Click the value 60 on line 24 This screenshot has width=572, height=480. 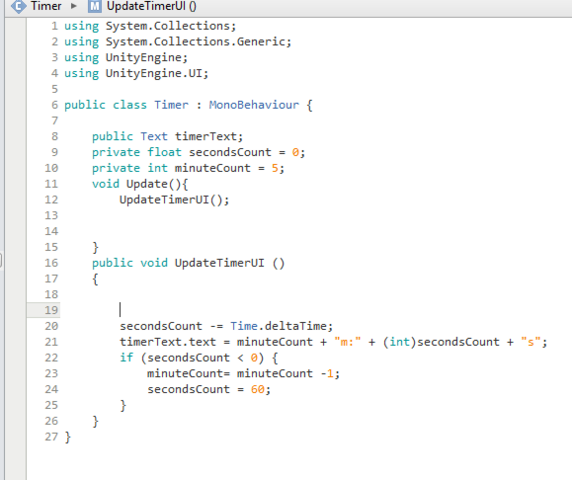(258, 389)
